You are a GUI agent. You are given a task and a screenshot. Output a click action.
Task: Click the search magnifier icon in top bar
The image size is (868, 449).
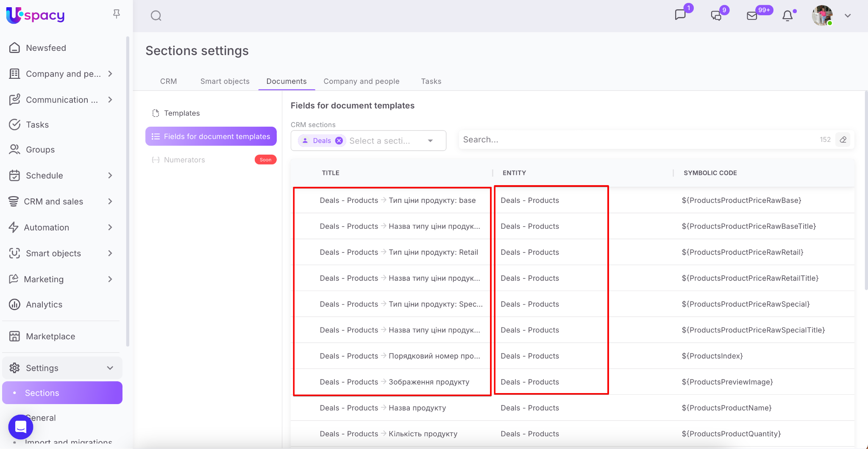(156, 16)
